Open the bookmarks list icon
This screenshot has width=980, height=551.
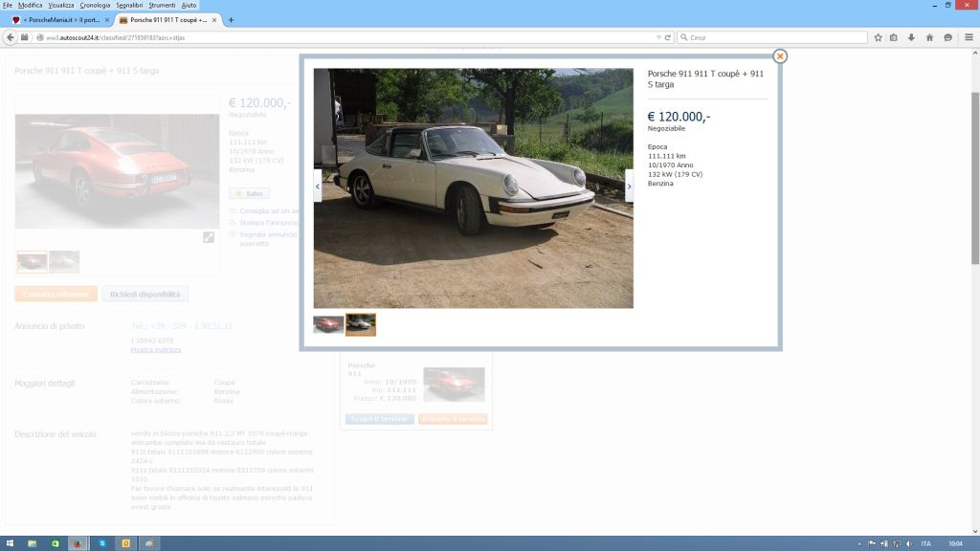click(894, 37)
